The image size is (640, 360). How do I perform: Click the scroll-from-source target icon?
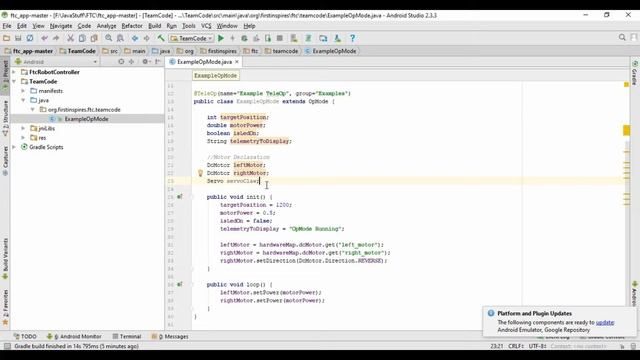121,62
